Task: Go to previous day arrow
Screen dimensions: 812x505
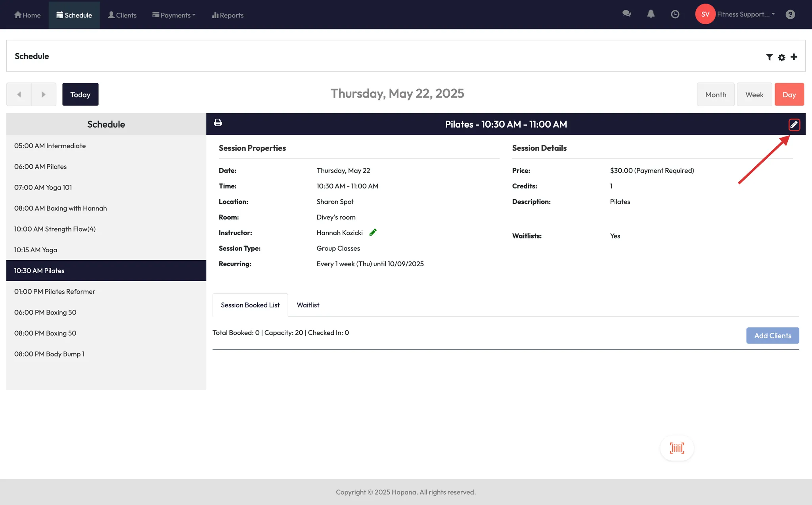Action: click(19, 94)
